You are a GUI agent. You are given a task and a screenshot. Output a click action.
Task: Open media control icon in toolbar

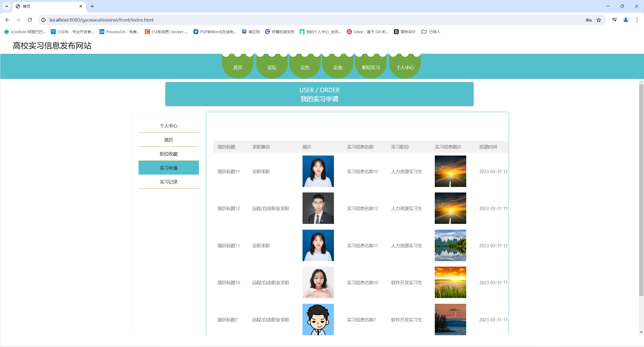(x=614, y=20)
